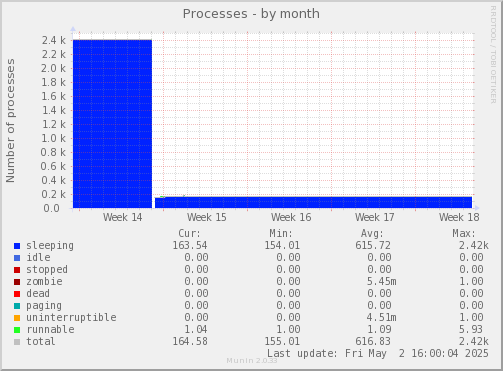503x371 pixels.
Task: Click sleeping average value 615.72
Action: tap(373, 245)
